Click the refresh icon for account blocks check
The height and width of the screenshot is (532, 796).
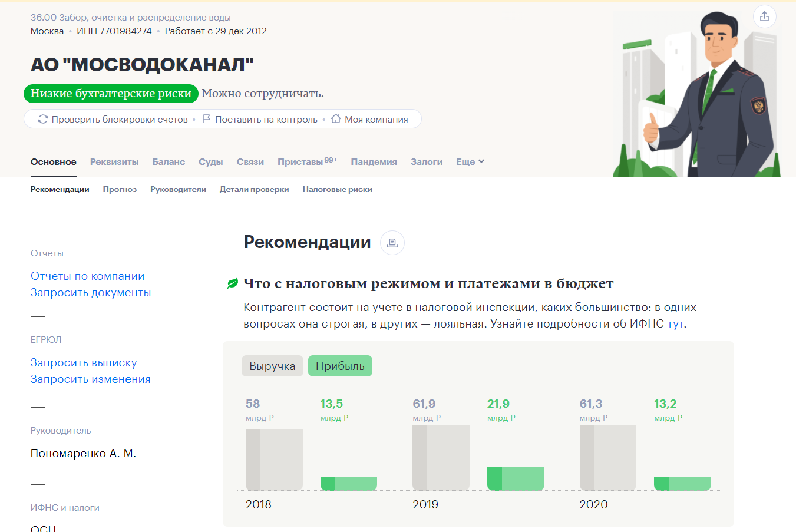pos(42,119)
